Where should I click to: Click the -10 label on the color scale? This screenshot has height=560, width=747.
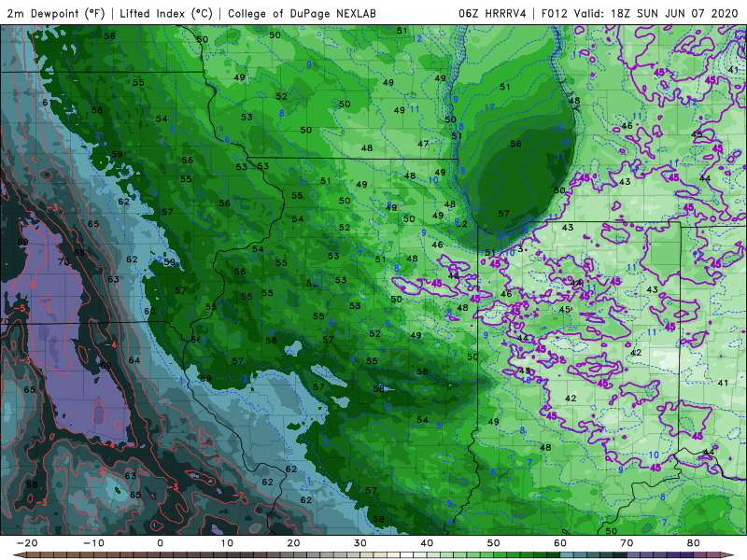tap(93, 543)
